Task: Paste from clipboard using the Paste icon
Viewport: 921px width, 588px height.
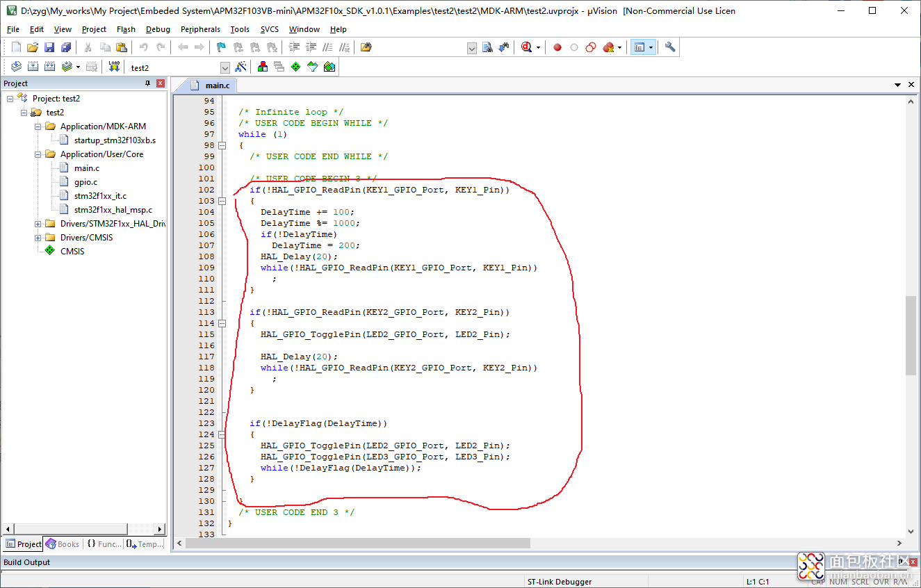Action: (122, 47)
